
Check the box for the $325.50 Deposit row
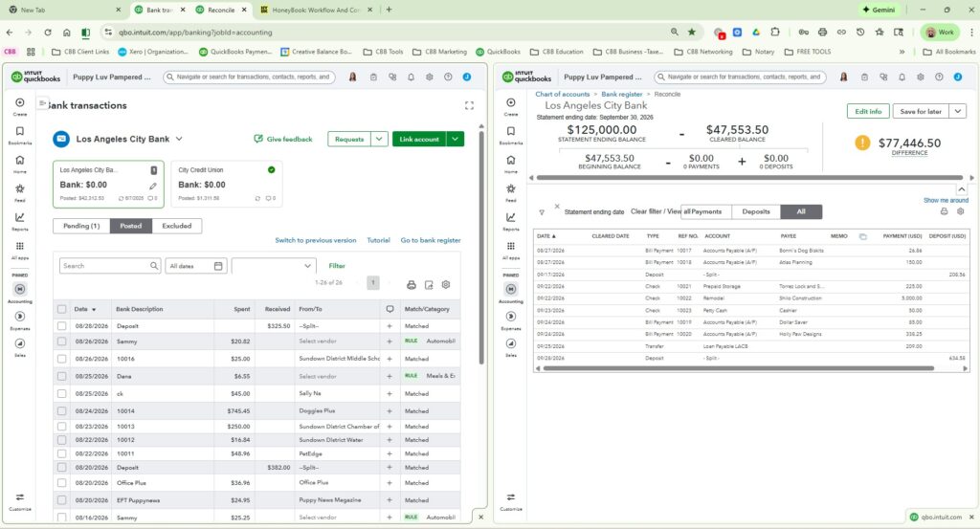62,326
